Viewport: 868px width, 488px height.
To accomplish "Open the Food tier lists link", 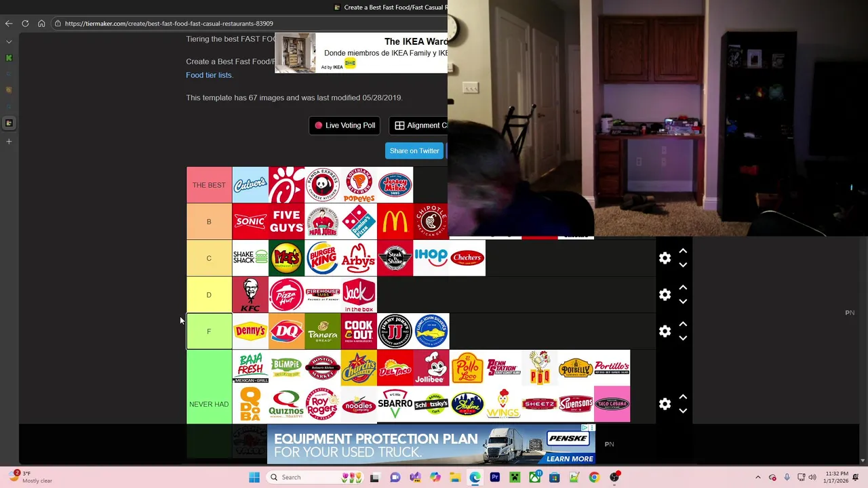I will click(x=209, y=75).
